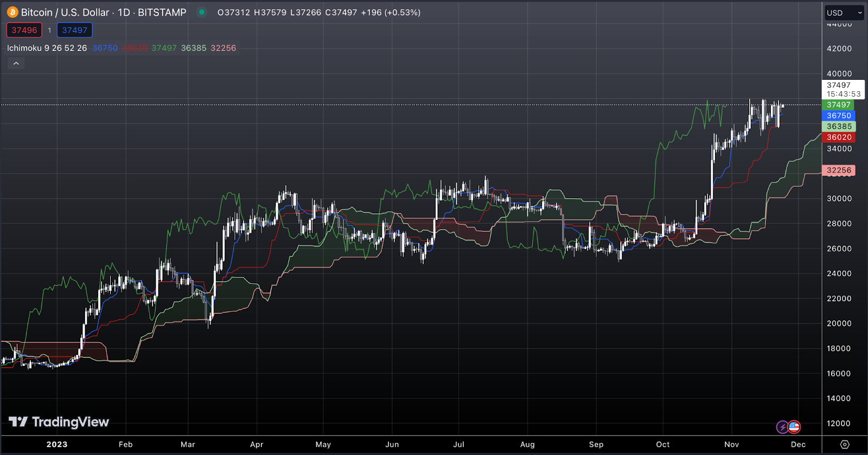Screen dimensions: 868x455
Task: Click the green 37497 price-axis label
Action: pyautogui.click(x=839, y=105)
